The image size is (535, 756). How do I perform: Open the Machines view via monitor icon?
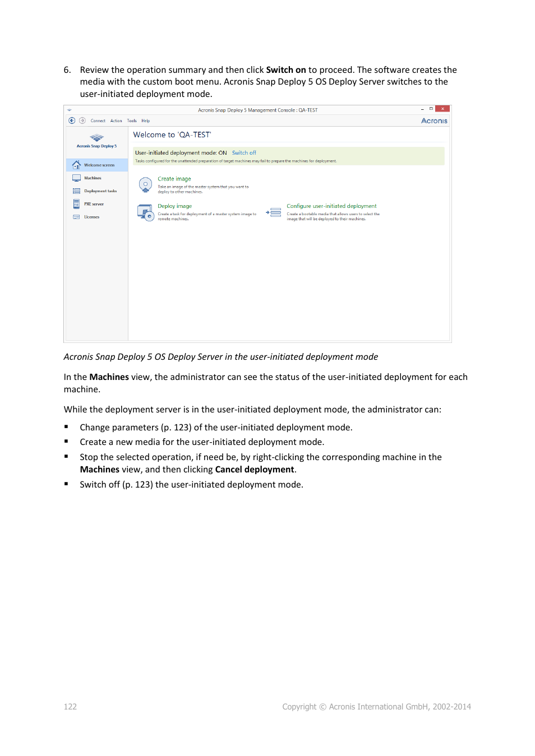pos(76,178)
